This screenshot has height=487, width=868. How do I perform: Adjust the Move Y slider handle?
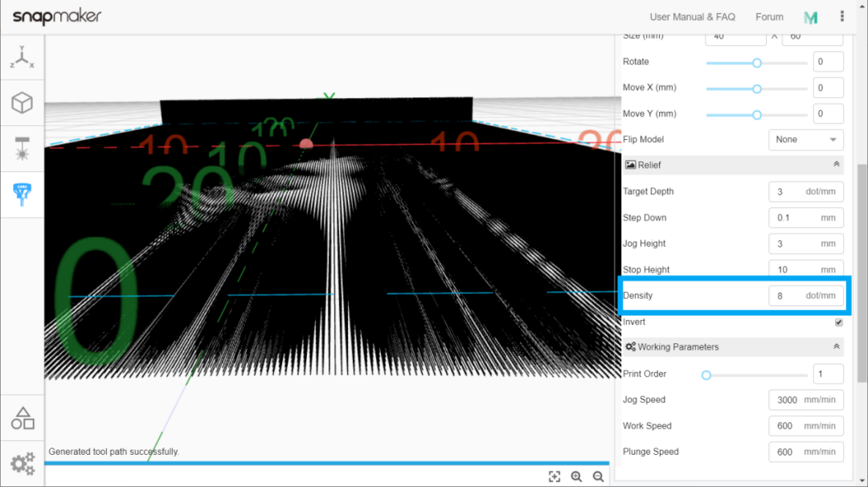757,115
